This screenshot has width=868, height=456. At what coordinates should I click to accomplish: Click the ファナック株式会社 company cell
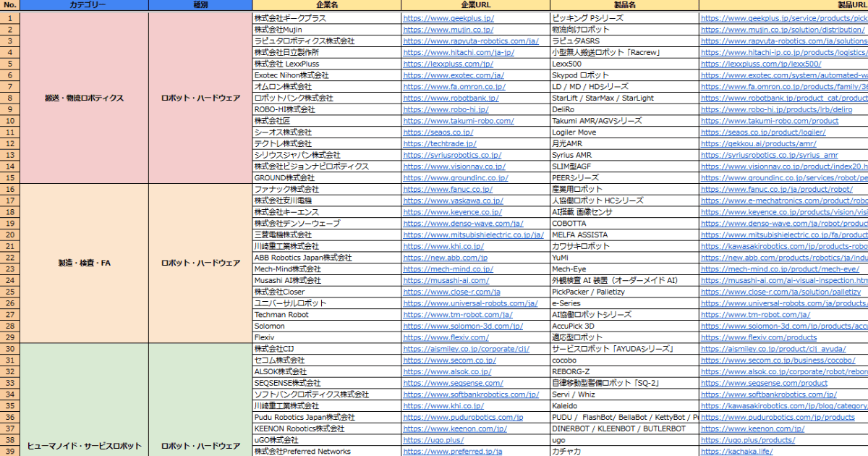point(326,189)
